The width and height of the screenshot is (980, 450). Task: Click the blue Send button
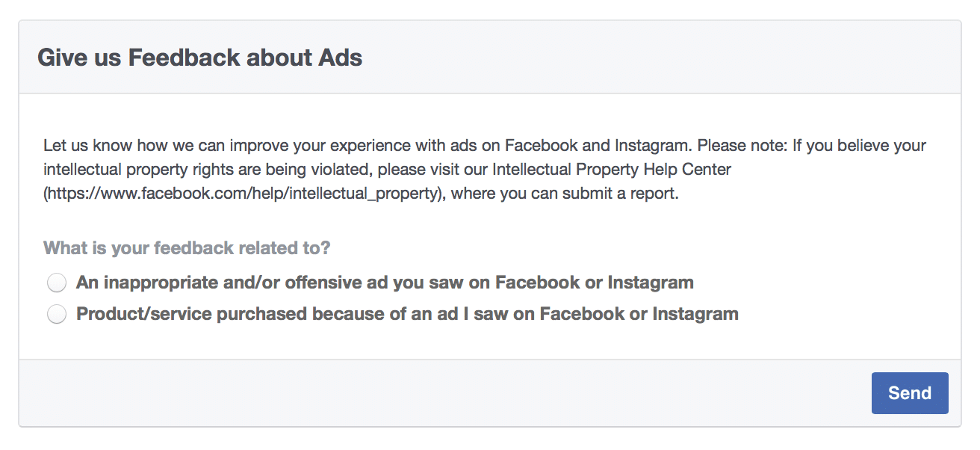910,393
